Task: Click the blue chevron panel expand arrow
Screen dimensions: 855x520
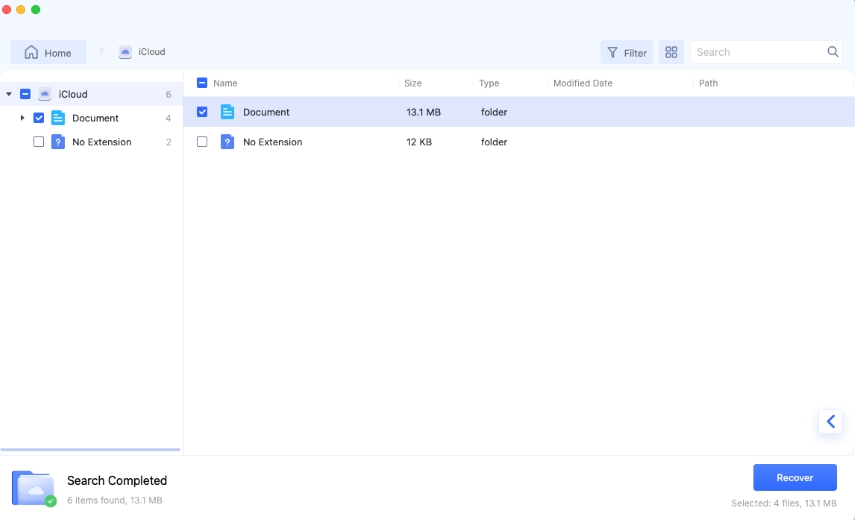Action: click(x=830, y=422)
